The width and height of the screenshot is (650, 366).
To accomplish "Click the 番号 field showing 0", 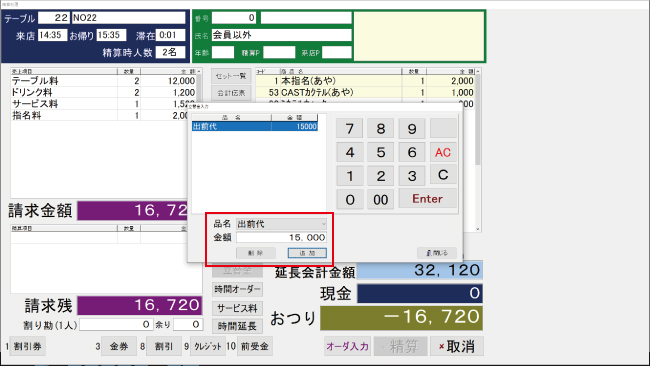I will coord(234,18).
